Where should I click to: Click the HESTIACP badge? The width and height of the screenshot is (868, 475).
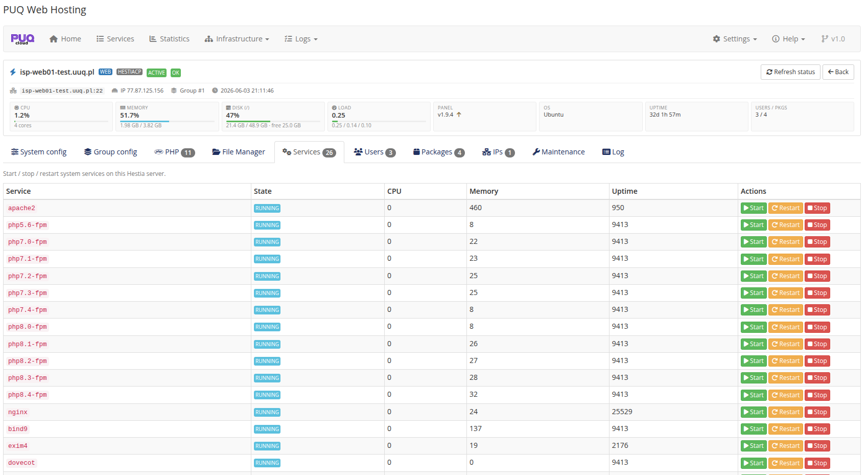pyautogui.click(x=129, y=72)
